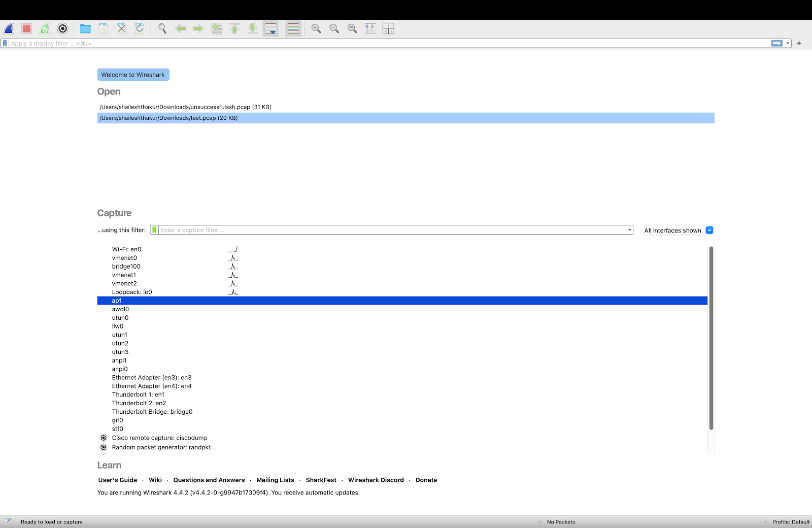Jump to the first packet

[x=234, y=29]
